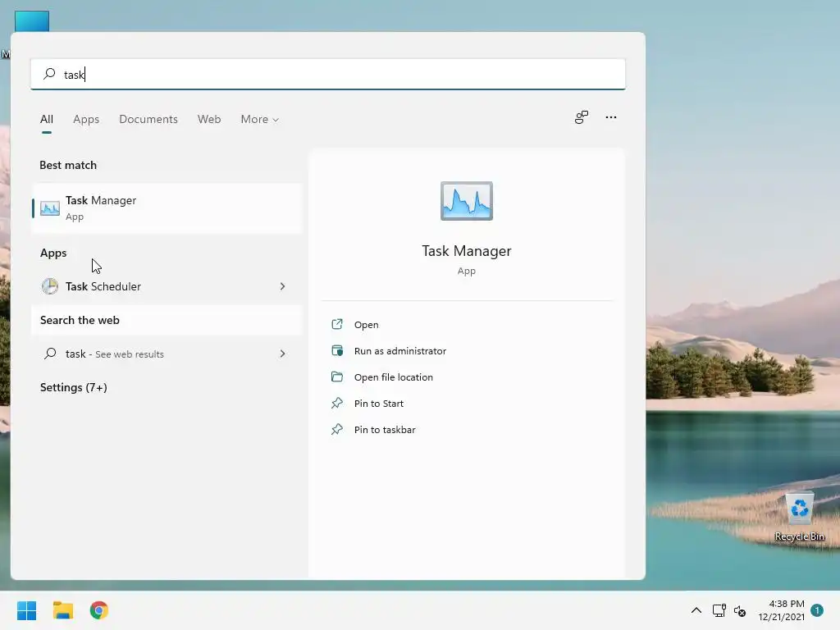840x630 pixels.
Task: Click the Windows Start button on taskbar
Action: point(27,610)
